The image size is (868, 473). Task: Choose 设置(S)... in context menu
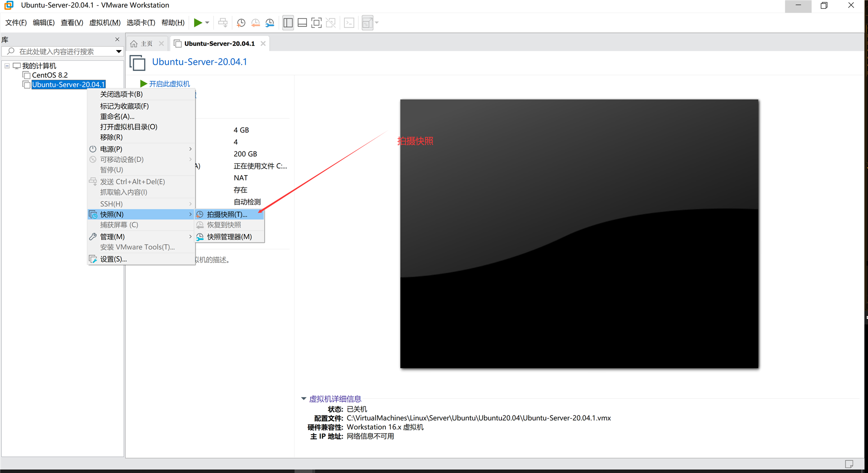coord(141,259)
